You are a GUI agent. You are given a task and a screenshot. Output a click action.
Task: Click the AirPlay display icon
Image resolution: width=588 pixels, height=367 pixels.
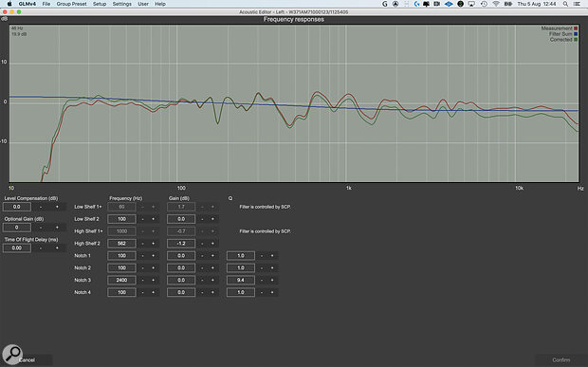click(471, 4)
